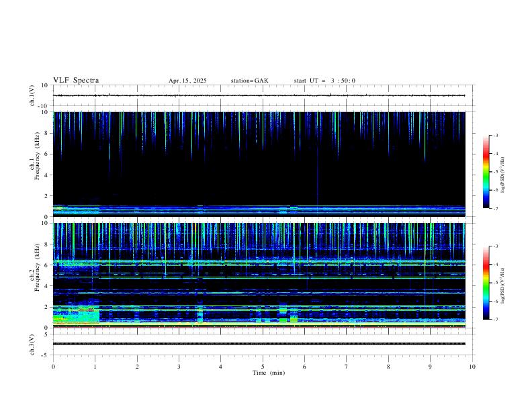Viewport: 532px width, 411px height.
Task: Click the time axis tick label "6"
Action: (305, 367)
